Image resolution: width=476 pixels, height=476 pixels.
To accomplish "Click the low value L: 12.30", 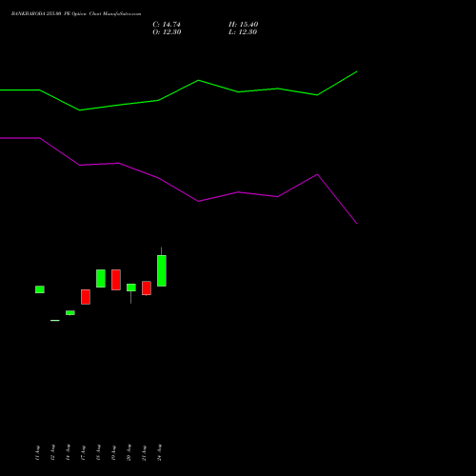I will tap(243, 32).
